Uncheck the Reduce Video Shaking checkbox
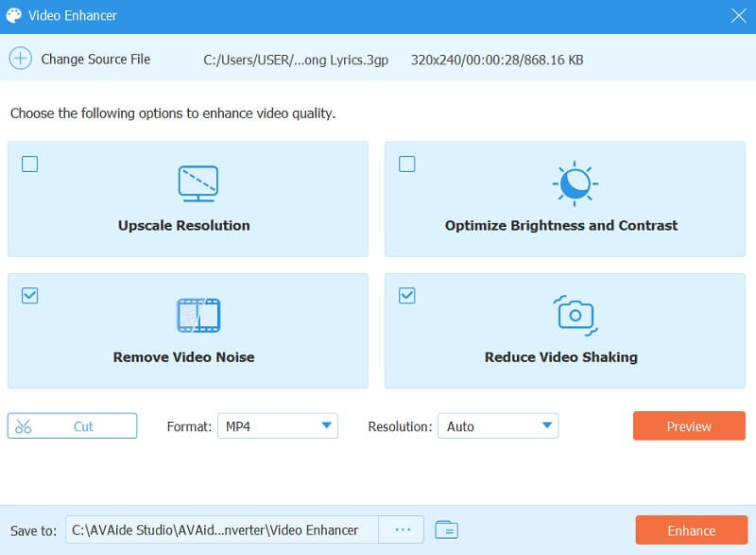 [x=407, y=296]
